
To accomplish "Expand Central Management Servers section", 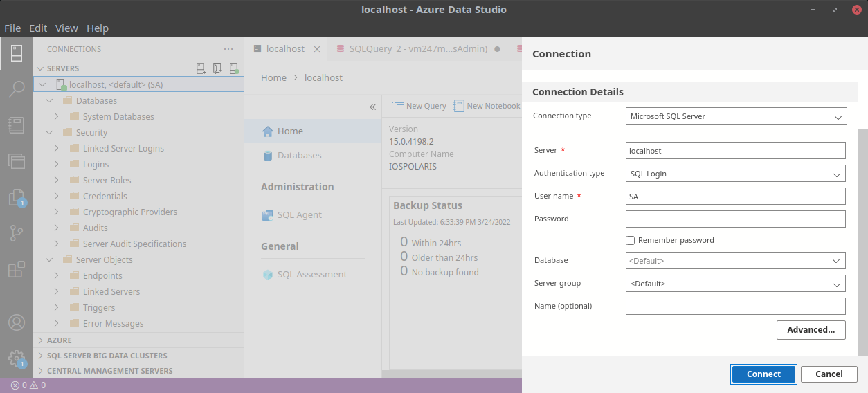I will coord(138,371).
